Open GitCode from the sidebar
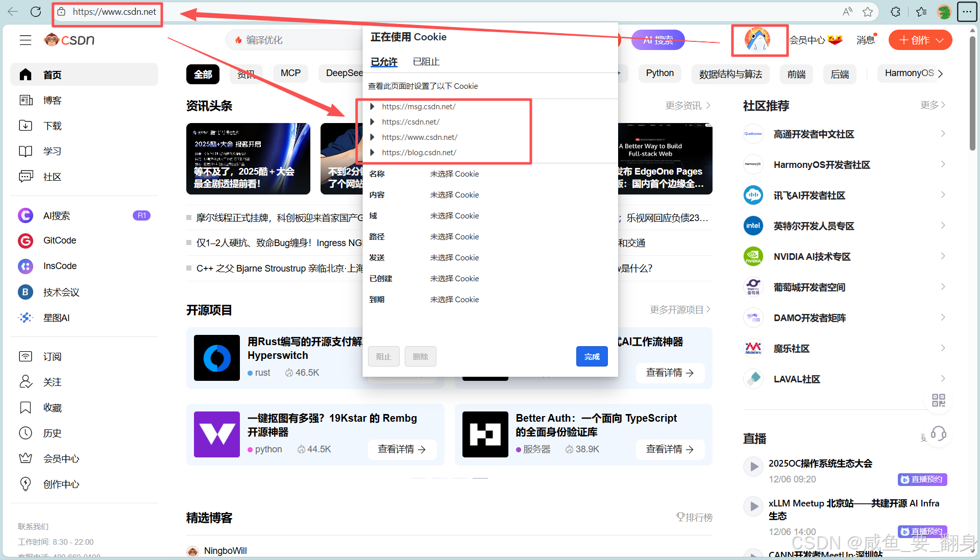Viewport: 980px width, 559px height. point(60,240)
